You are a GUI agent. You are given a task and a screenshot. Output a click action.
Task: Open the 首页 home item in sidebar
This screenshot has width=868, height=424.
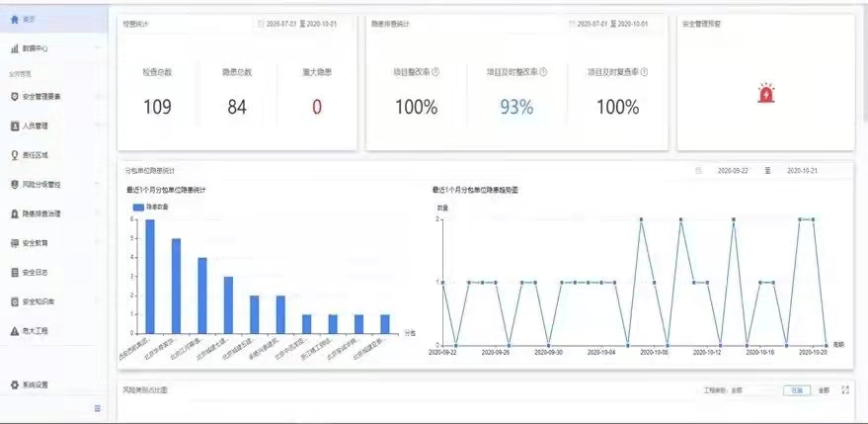[53, 19]
